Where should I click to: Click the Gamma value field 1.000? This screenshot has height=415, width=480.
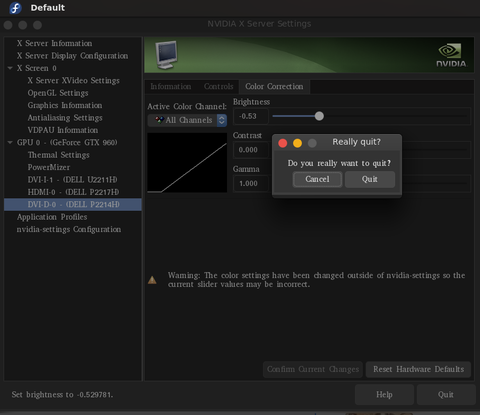point(251,184)
